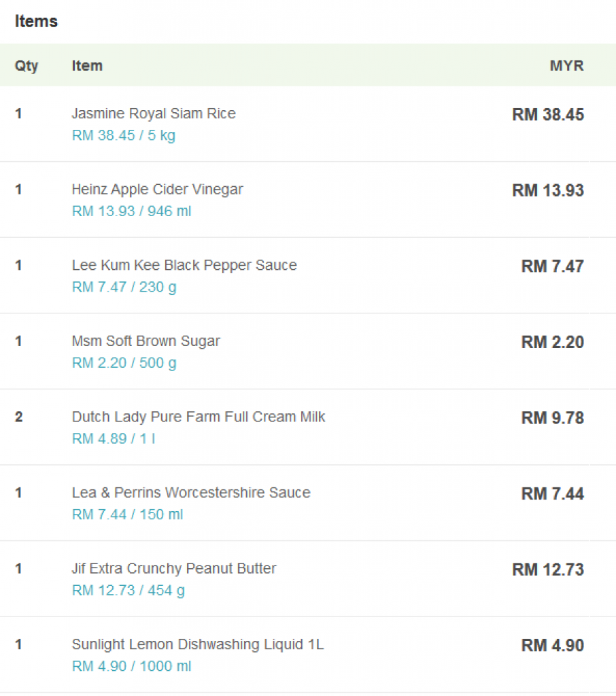This screenshot has width=616, height=696.
Task: Click the RM 38.45 / 5 kg unit price
Action: point(124,135)
